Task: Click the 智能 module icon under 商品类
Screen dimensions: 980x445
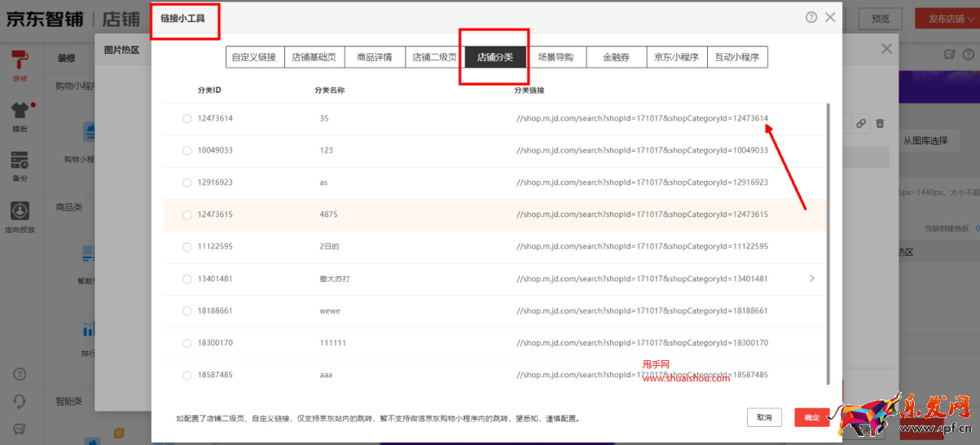Action: pos(88,254)
